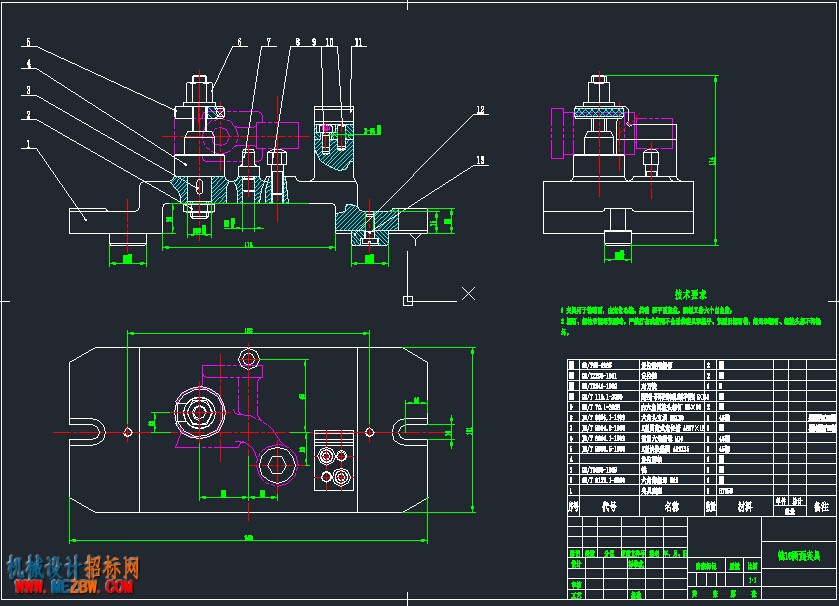Click the surface roughness symbol on front view

click(415, 238)
